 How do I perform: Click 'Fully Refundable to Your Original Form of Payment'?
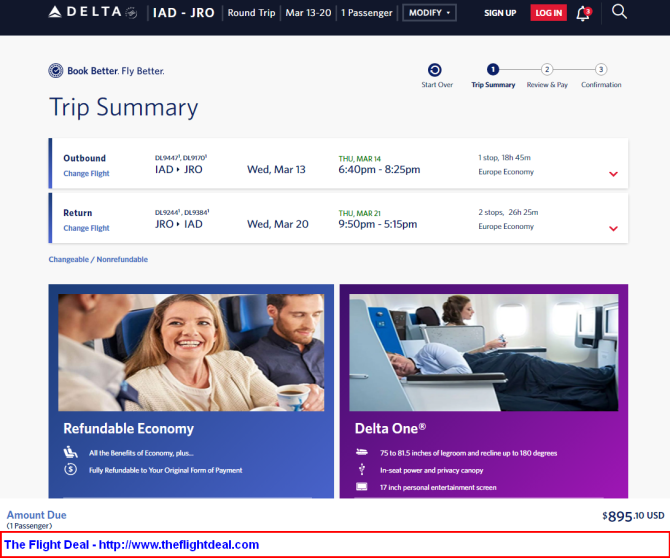165,470
